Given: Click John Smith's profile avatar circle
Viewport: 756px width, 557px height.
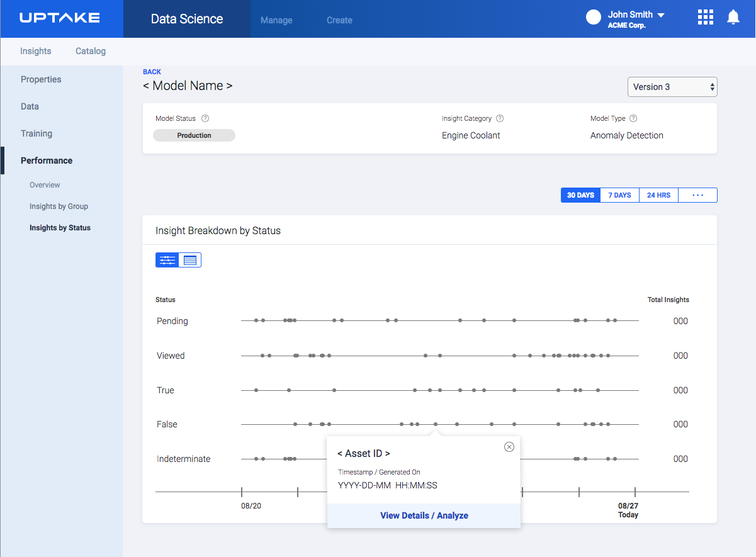Looking at the screenshot, I should pos(594,17).
